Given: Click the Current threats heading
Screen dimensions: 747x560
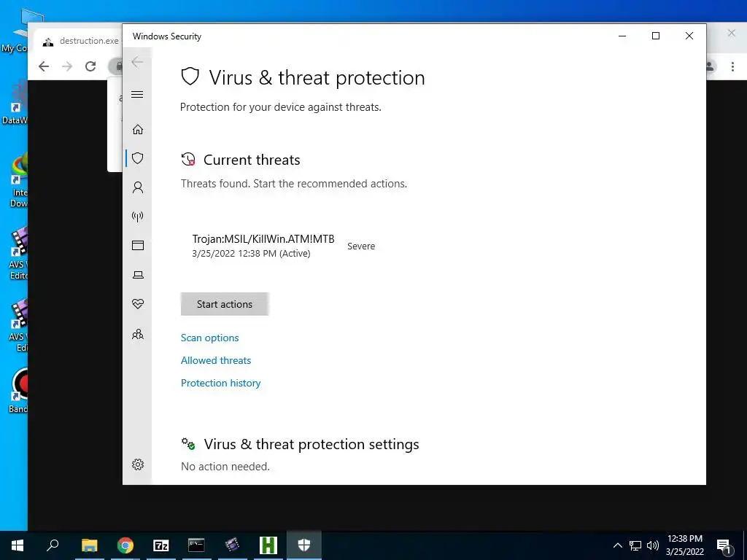Looking at the screenshot, I should [x=252, y=160].
